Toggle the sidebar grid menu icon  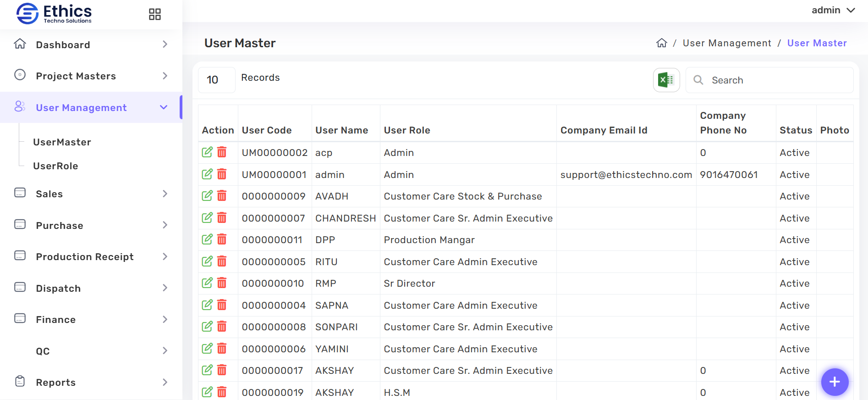(x=155, y=14)
